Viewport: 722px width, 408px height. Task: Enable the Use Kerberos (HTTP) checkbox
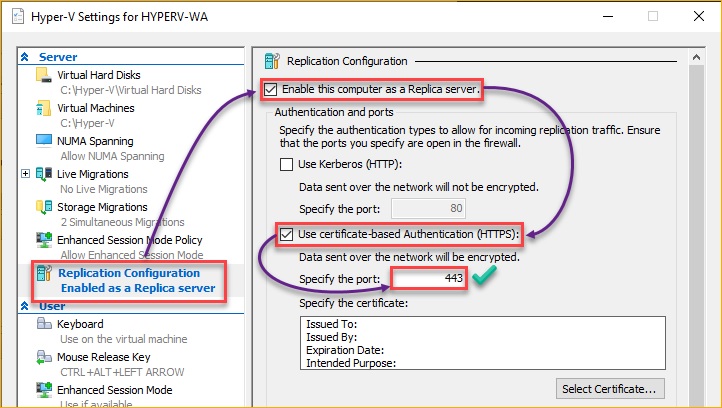(287, 164)
